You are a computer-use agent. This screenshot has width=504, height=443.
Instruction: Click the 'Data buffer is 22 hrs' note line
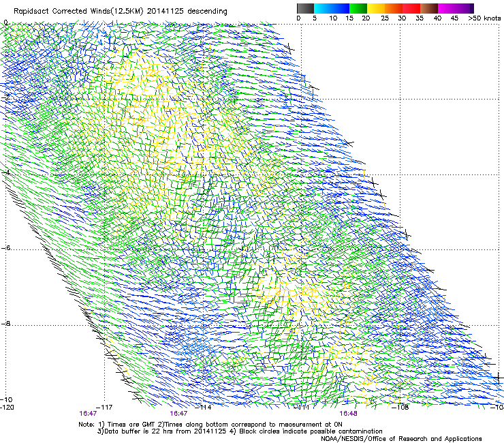240,431
